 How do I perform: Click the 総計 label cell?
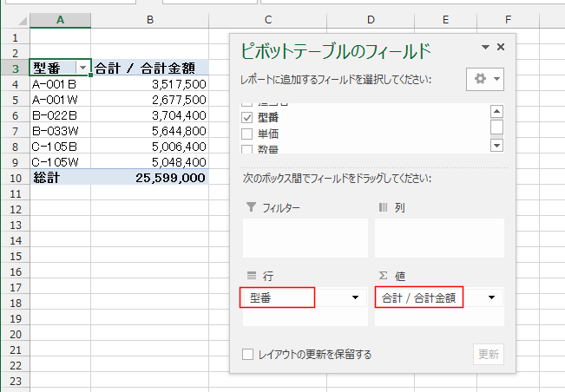coord(60,178)
